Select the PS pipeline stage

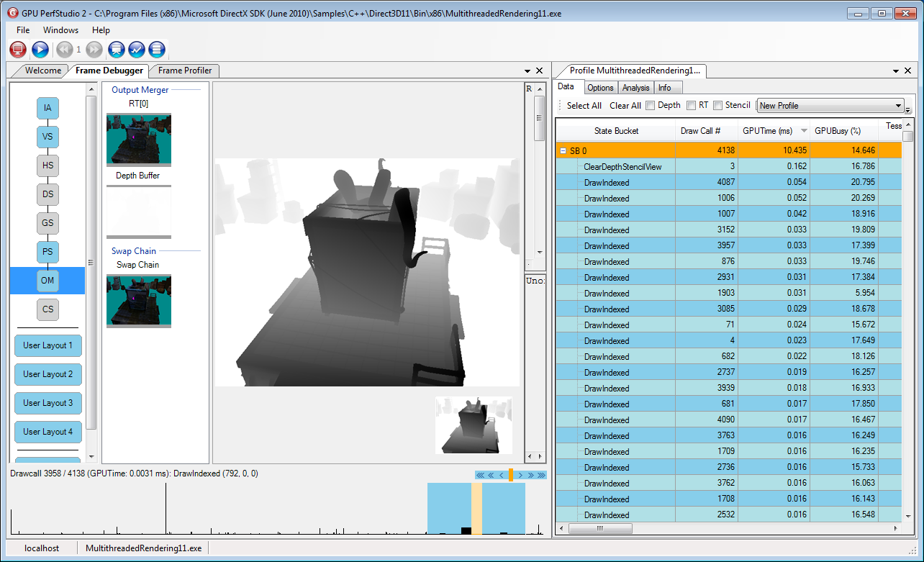[47, 252]
